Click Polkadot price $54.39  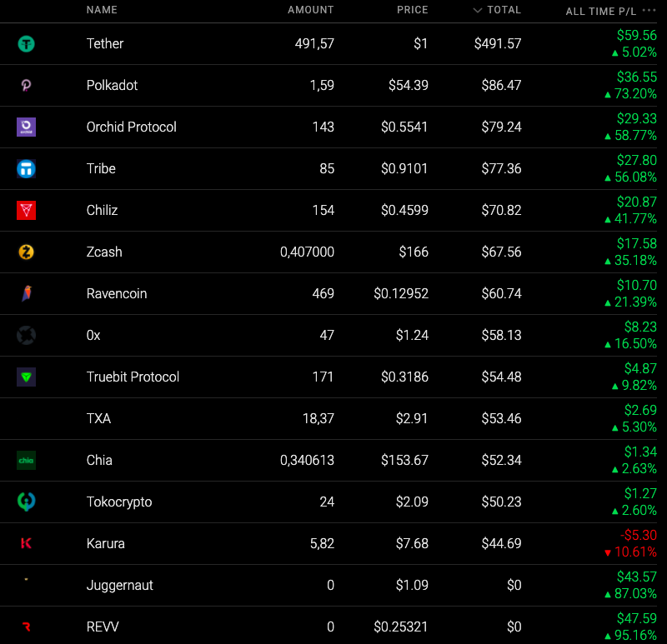409,86
